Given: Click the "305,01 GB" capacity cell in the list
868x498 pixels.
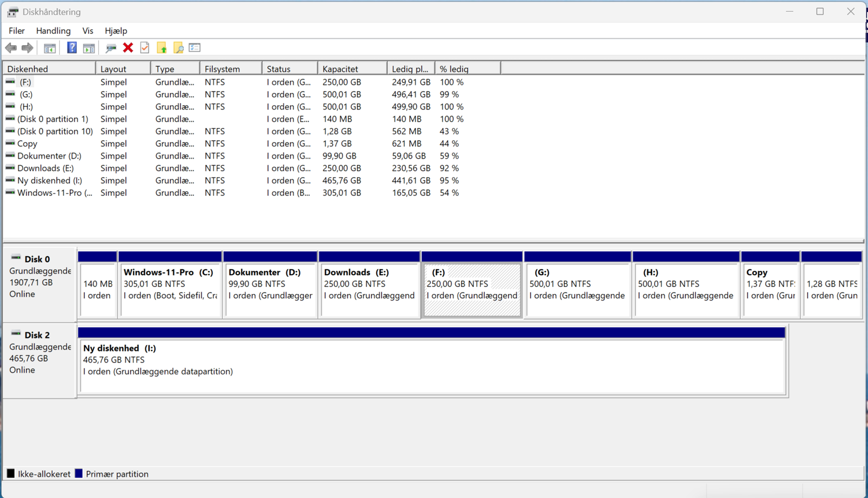Looking at the screenshot, I should (x=342, y=192).
